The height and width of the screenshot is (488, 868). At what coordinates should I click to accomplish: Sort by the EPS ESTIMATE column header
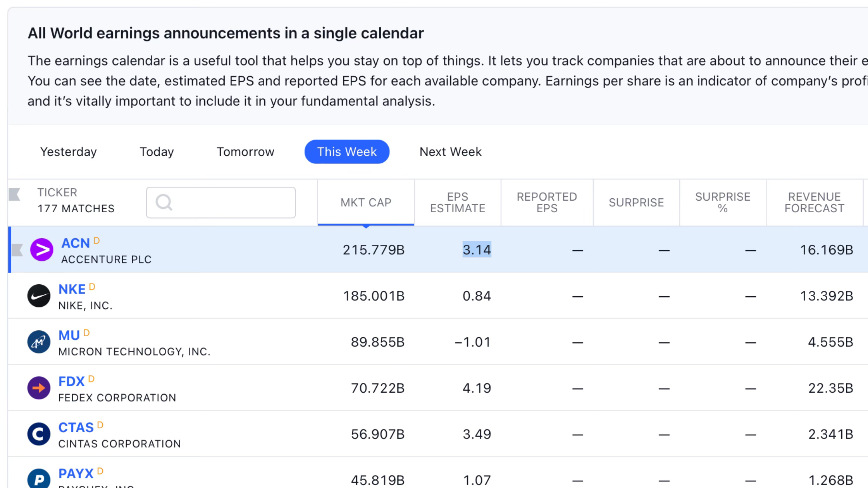458,203
